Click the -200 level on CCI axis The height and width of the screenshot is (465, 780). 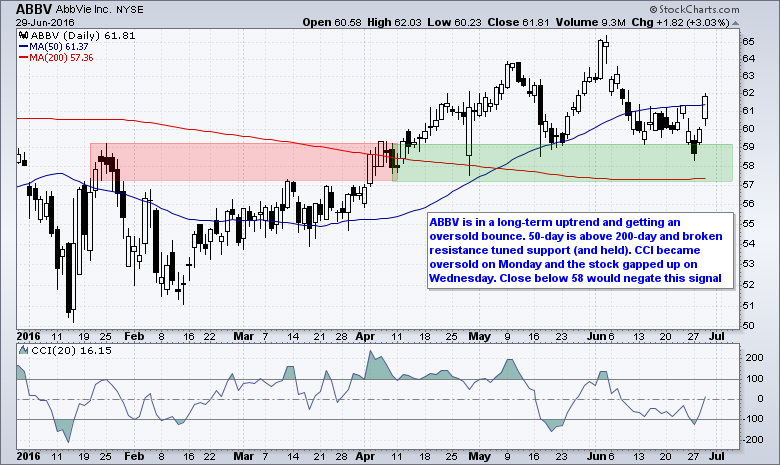753,440
